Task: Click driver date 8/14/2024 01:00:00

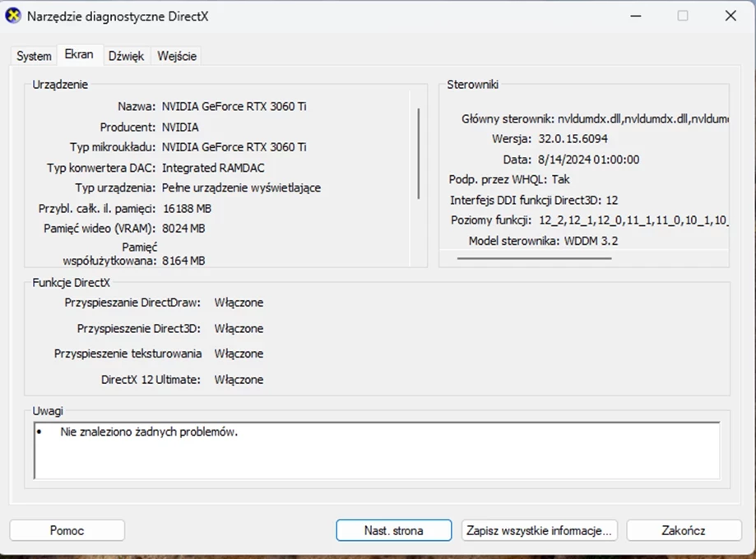Action: 588,159
